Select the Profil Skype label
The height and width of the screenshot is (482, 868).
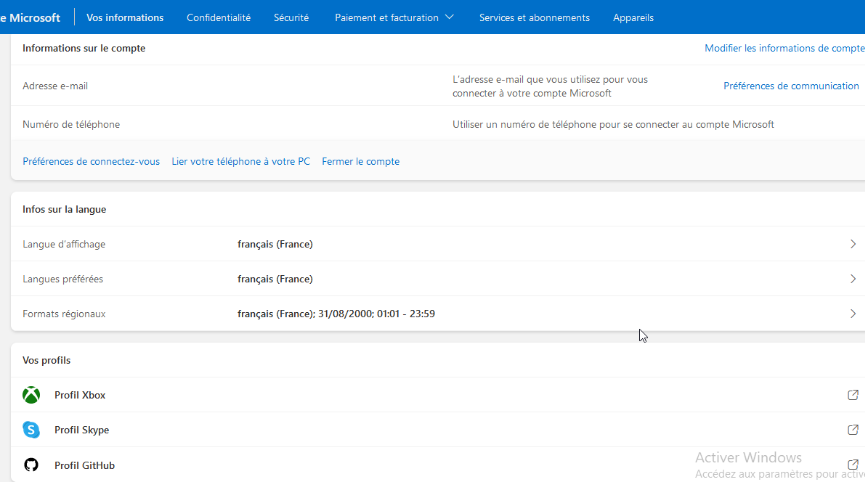coord(81,430)
